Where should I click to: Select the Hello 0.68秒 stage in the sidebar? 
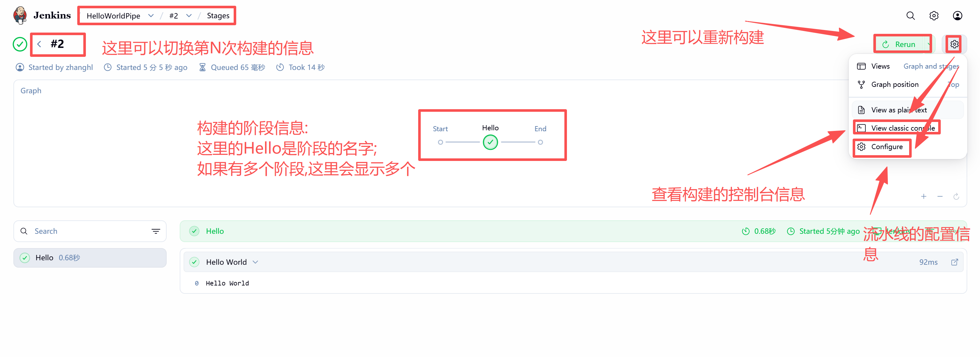point(90,258)
